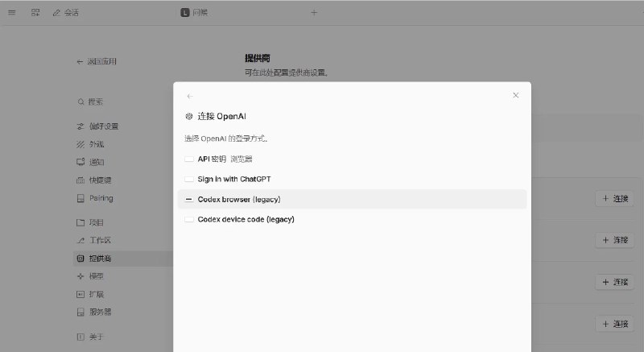Select 提供商 in the settings sidebar
This screenshot has height=352, width=644.
tap(123, 259)
